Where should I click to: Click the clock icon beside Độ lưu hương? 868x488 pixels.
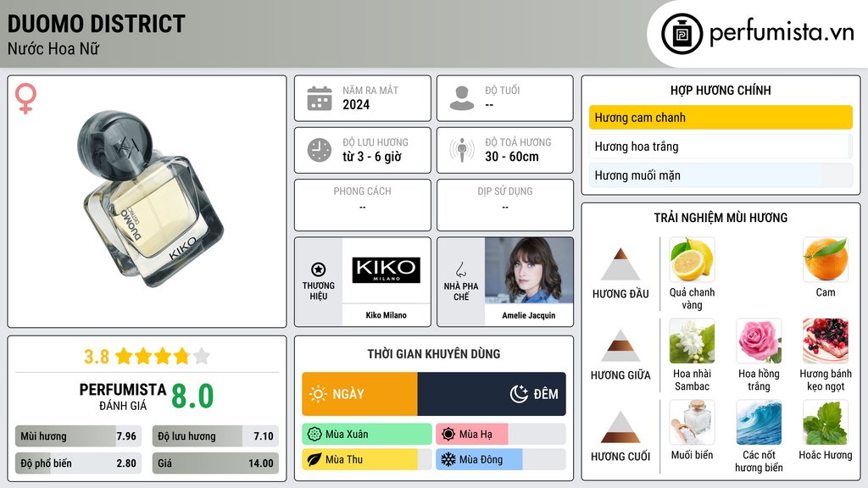pos(320,150)
